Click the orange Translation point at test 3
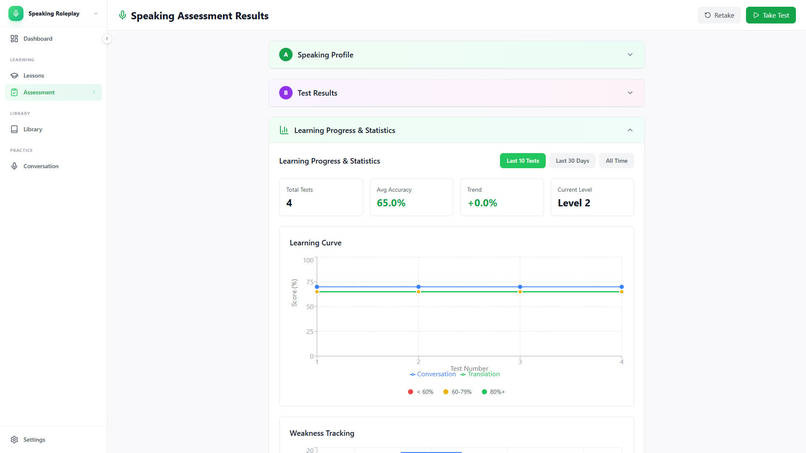 520,292
